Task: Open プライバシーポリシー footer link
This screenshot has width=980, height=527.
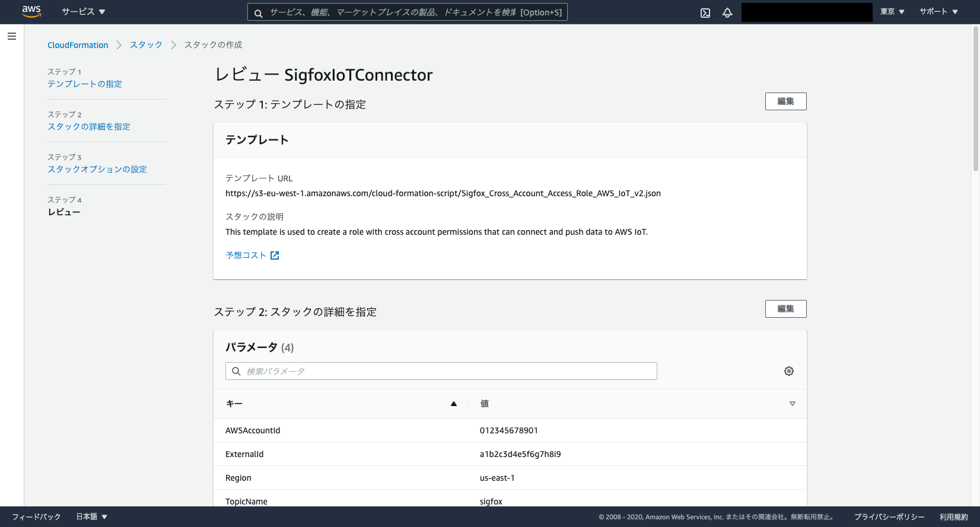Action: (x=889, y=517)
